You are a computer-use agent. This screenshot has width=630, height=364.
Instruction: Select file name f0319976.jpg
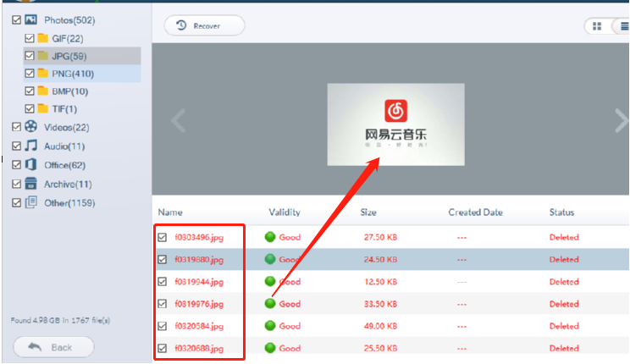point(199,304)
